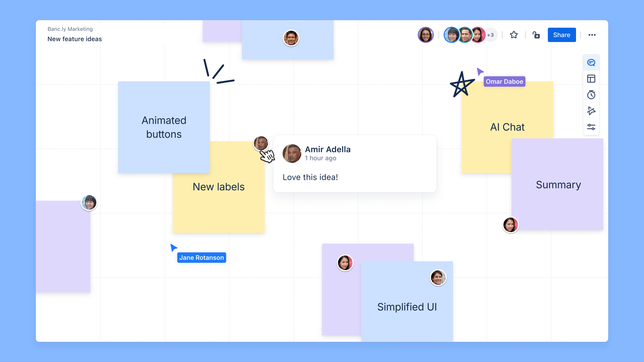The image size is (644, 362).
Task: Select the template or layout icon
Action: [x=592, y=79]
